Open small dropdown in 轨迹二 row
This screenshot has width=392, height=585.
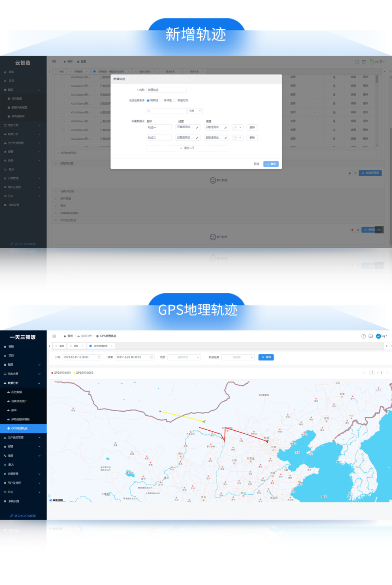click(238, 137)
